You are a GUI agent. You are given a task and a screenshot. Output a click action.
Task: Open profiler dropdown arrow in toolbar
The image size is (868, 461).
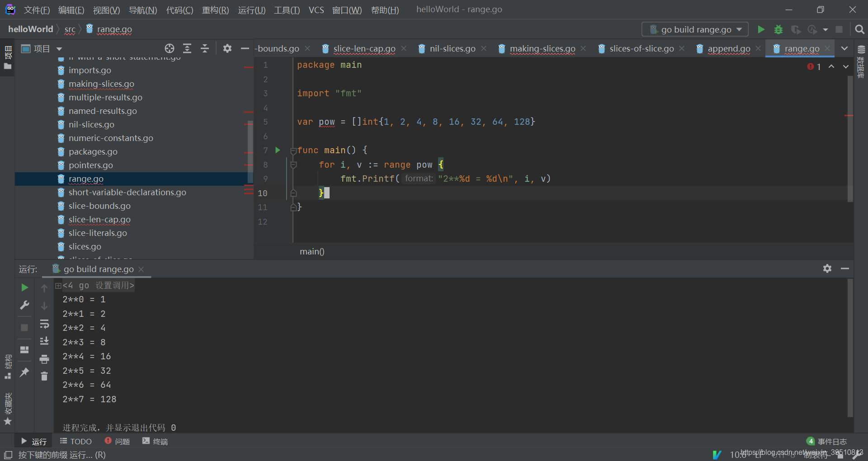point(826,29)
